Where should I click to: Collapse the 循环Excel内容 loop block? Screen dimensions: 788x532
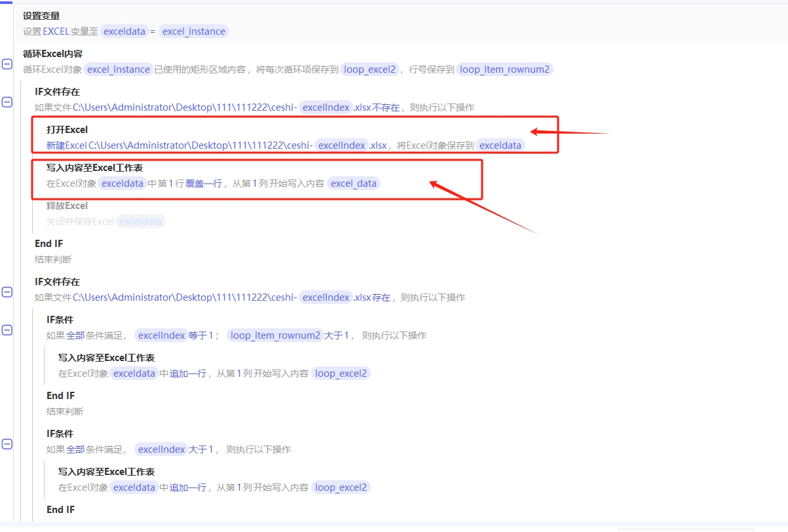tap(7, 64)
